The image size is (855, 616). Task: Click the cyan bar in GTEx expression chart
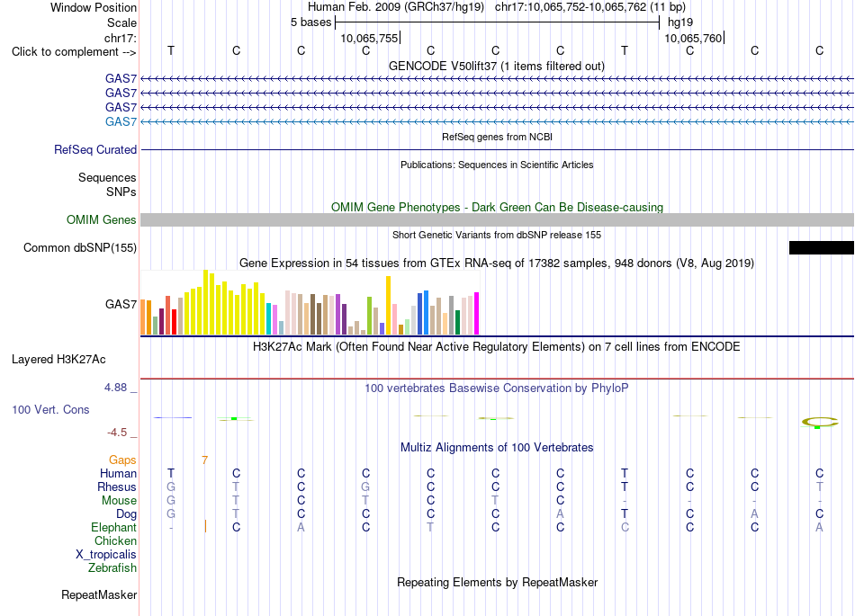pyautogui.click(x=269, y=318)
